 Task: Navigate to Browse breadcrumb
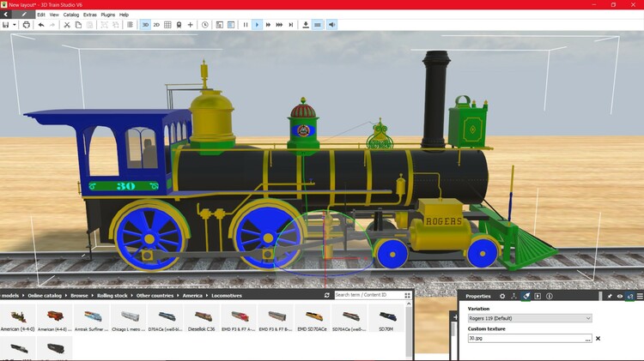[79, 295]
